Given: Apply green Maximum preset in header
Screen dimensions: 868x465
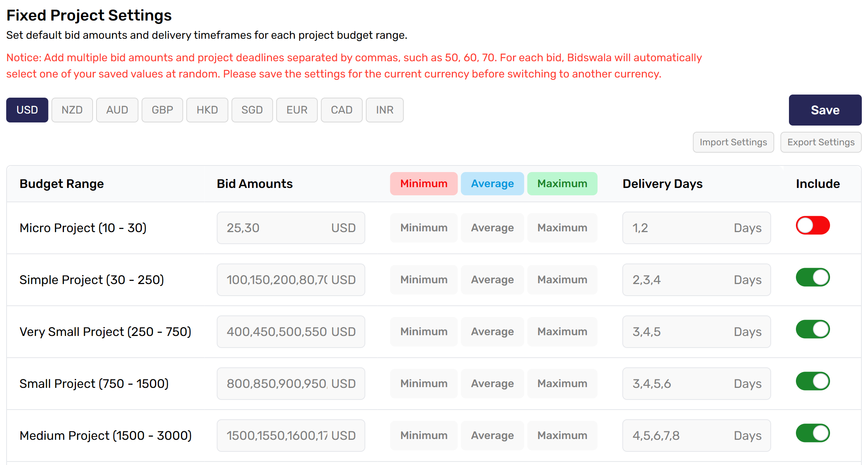Looking at the screenshot, I should pos(562,184).
